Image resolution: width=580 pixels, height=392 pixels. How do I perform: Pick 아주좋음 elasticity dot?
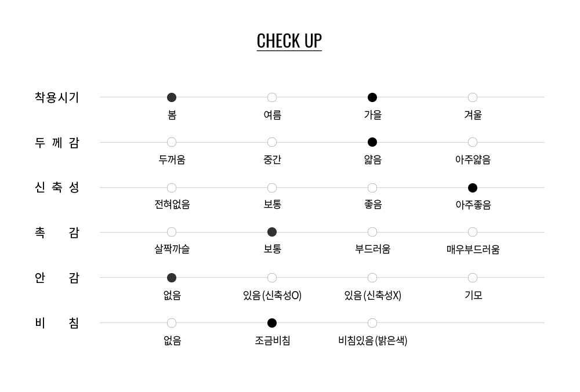point(472,188)
